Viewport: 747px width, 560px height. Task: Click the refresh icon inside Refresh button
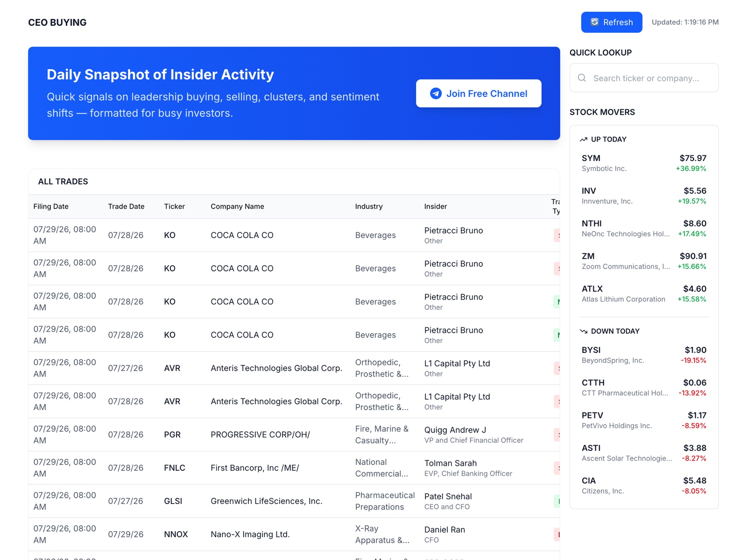[x=594, y=22]
